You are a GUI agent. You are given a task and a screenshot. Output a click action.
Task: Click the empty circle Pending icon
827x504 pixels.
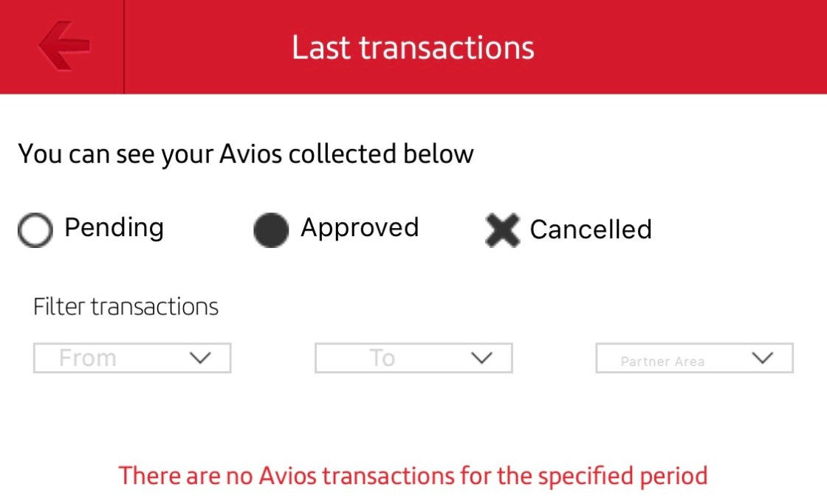35,230
